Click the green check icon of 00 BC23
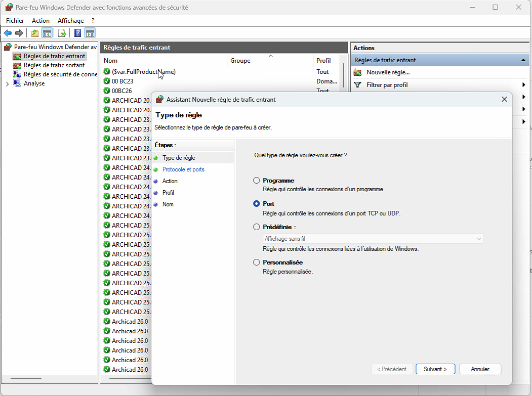This screenshot has width=532, height=396. coord(107,81)
